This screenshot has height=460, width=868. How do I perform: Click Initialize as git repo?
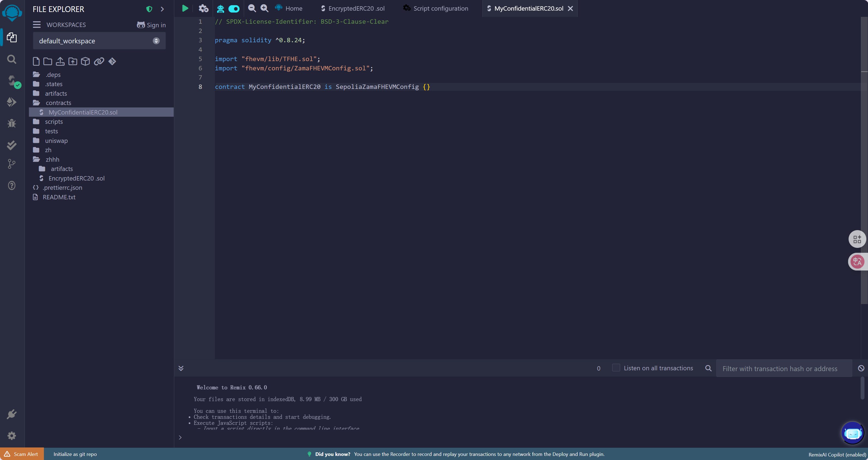pyautogui.click(x=75, y=454)
